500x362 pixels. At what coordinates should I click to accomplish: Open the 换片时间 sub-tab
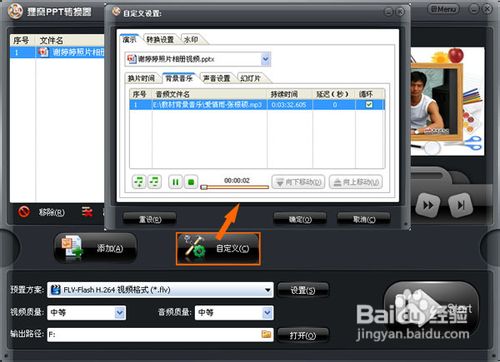(141, 78)
